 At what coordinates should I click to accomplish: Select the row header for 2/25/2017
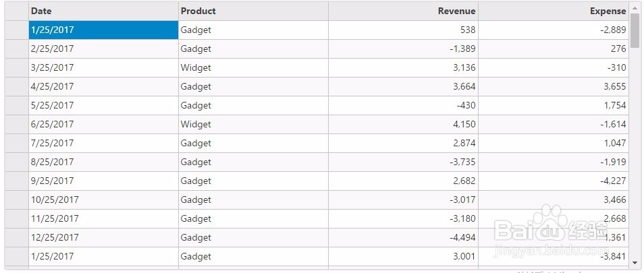(x=16, y=49)
